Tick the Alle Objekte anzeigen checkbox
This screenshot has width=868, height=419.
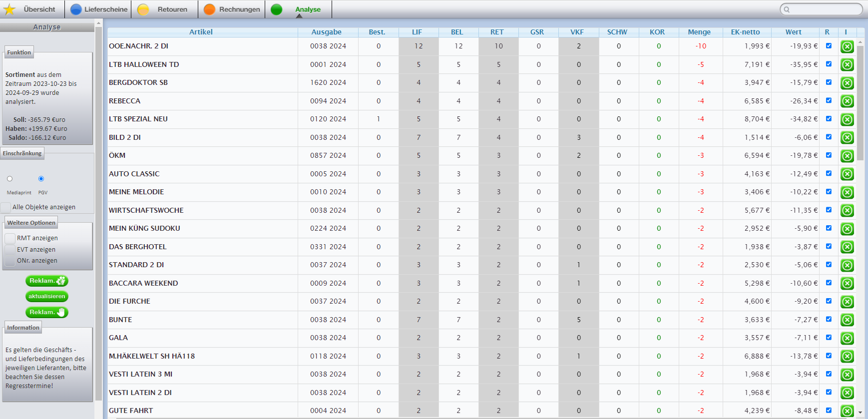[x=6, y=207]
